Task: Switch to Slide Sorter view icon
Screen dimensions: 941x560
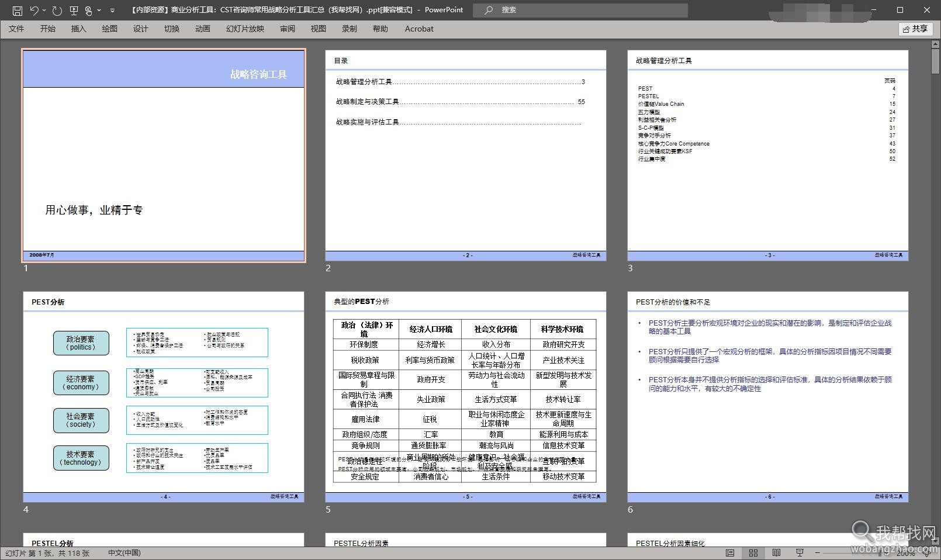Action: click(753, 553)
